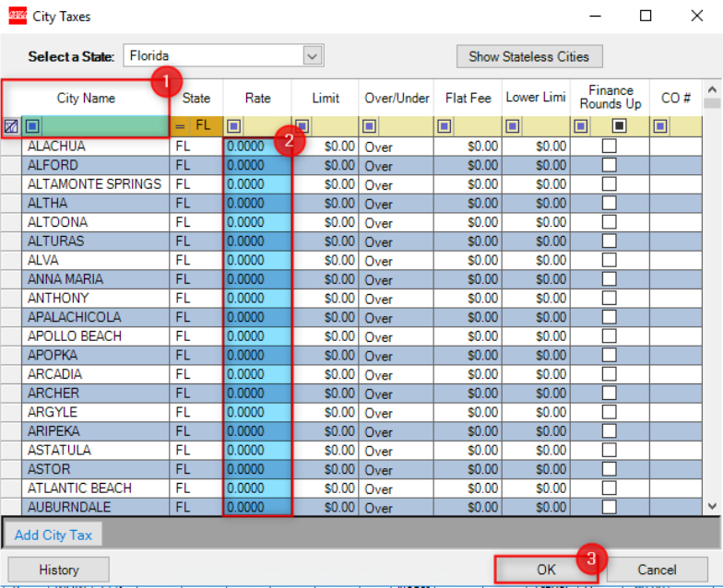Sort by Lower Limit column header
The width and height of the screenshot is (723, 588).
point(536,98)
